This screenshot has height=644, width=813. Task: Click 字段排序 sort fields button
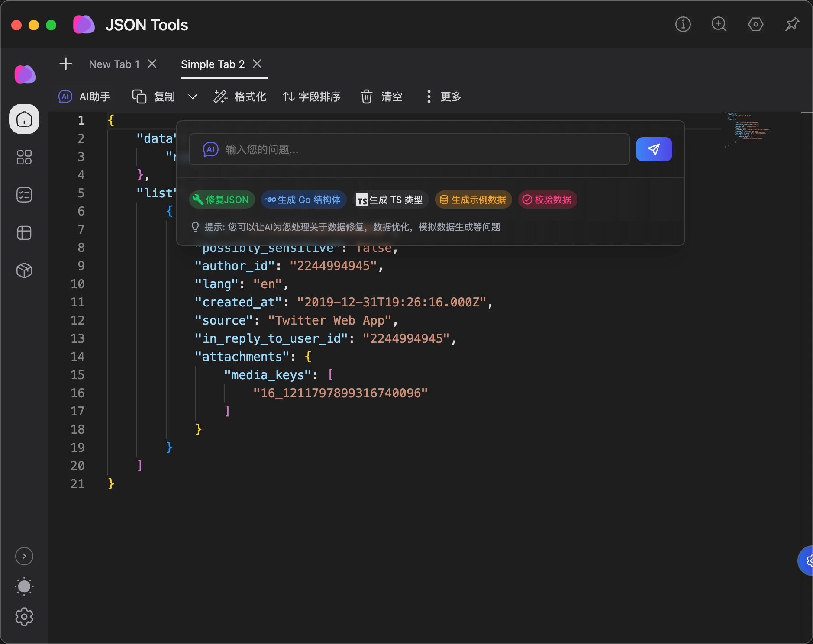pos(312,97)
